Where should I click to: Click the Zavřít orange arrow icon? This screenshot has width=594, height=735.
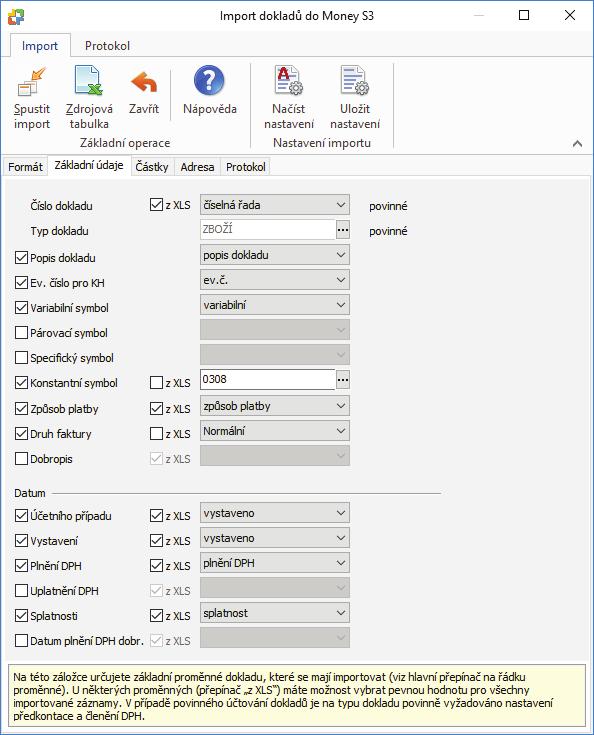coord(144,82)
